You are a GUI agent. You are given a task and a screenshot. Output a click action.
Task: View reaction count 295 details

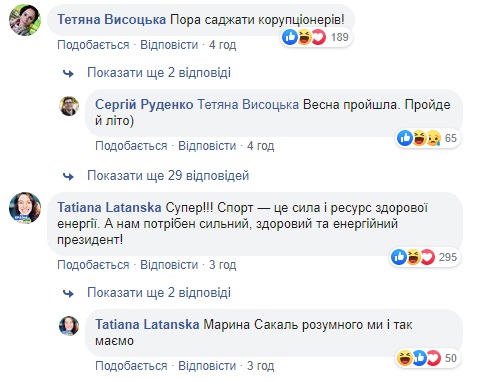point(448,257)
